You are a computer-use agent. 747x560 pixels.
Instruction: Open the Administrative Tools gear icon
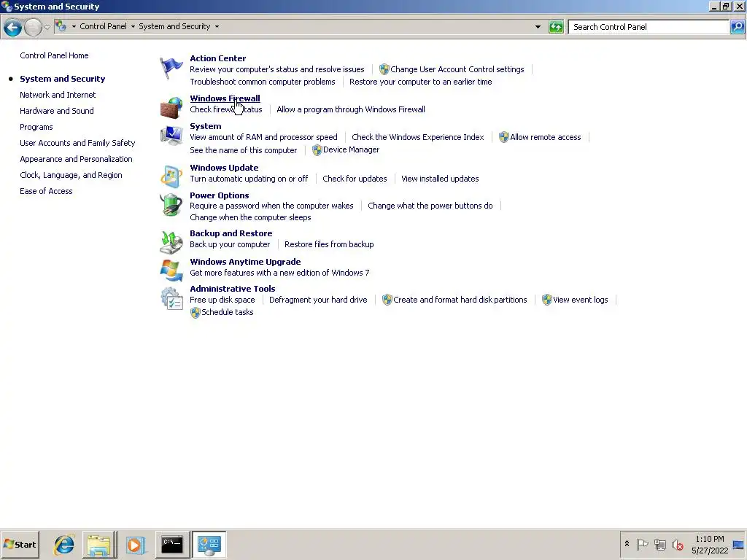point(171,298)
